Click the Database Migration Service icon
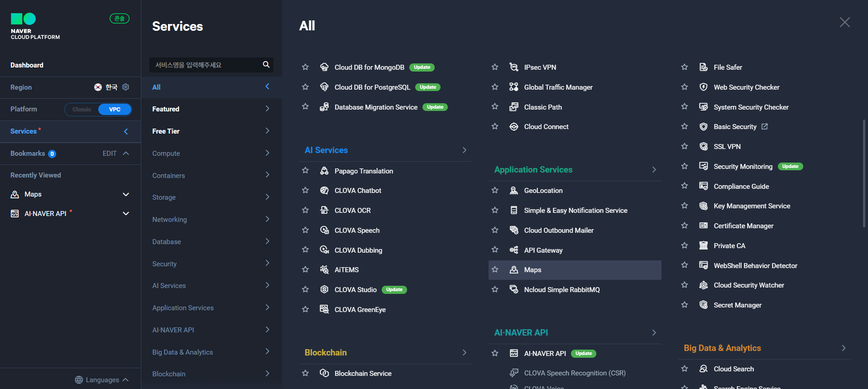The height and width of the screenshot is (389, 868). [324, 107]
